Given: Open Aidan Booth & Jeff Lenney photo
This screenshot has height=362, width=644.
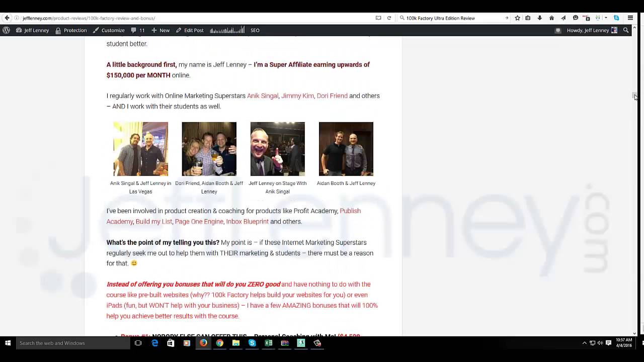Looking at the screenshot, I should tap(346, 149).
